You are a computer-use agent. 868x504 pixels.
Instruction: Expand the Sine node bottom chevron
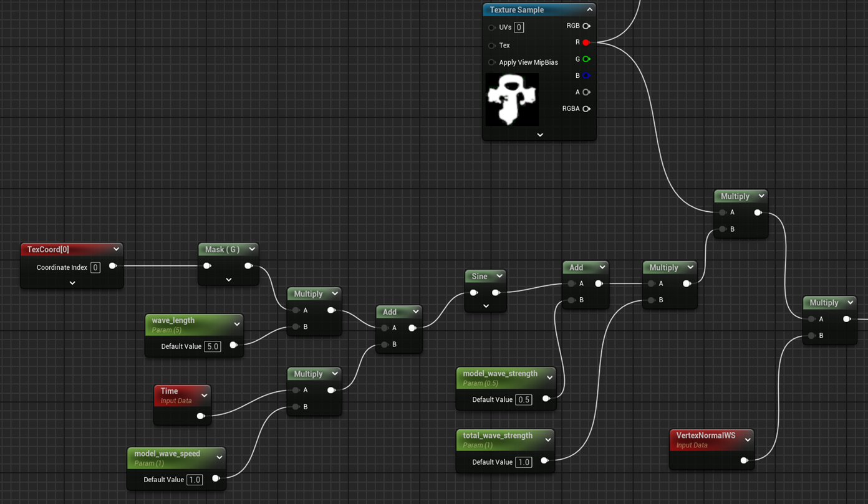click(x=486, y=306)
